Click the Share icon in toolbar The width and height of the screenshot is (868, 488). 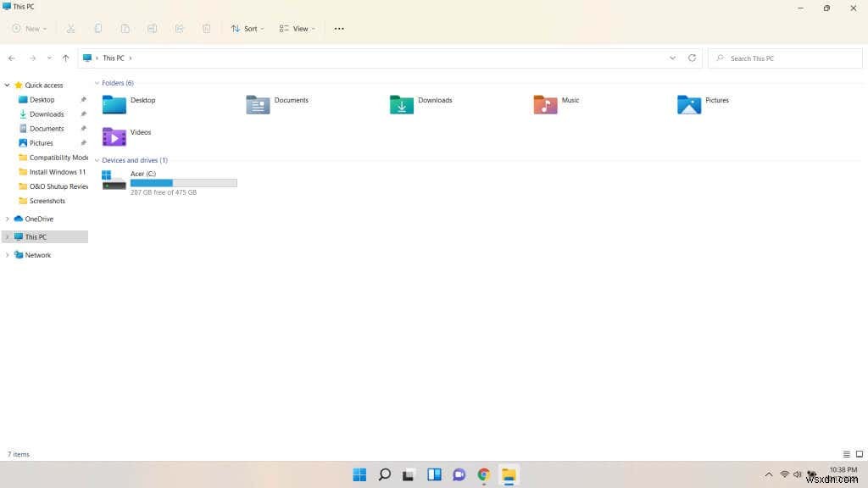coord(180,29)
